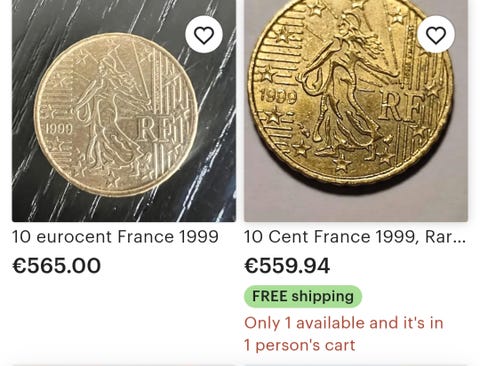Open the '10 eurocent France 1999' title link
The width and height of the screenshot is (480, 366).
(115, 237)
